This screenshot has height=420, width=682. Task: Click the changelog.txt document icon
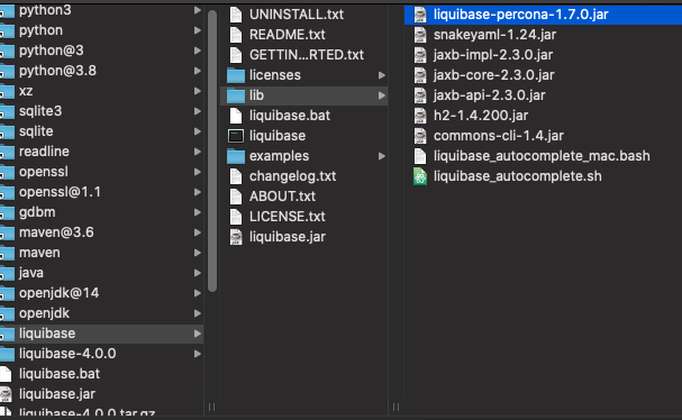[x=236, y=176]
